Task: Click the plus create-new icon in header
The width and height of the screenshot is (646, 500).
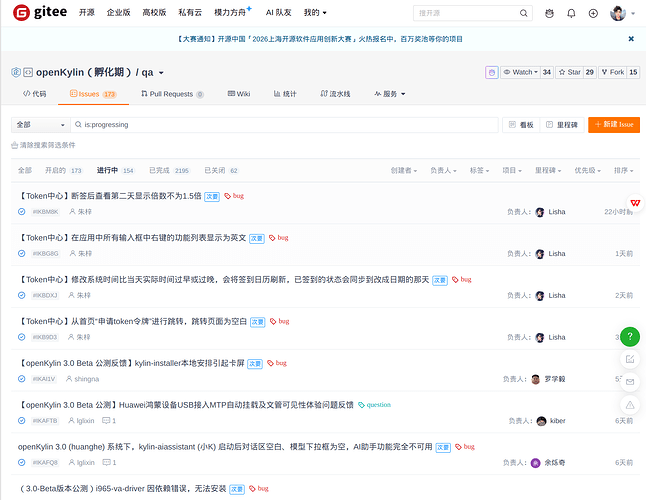Action: tap(593, 13)
